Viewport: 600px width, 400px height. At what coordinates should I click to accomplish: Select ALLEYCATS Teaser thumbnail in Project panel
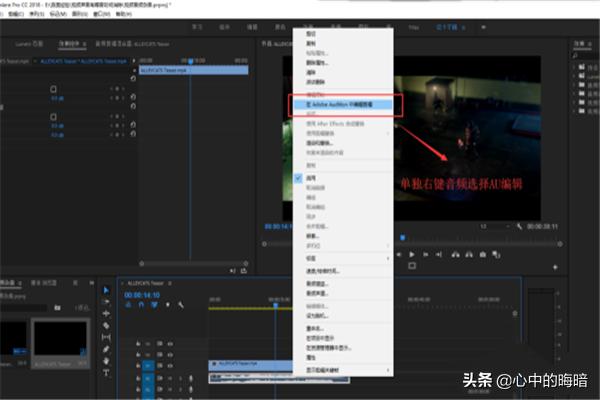pos(60,339)
